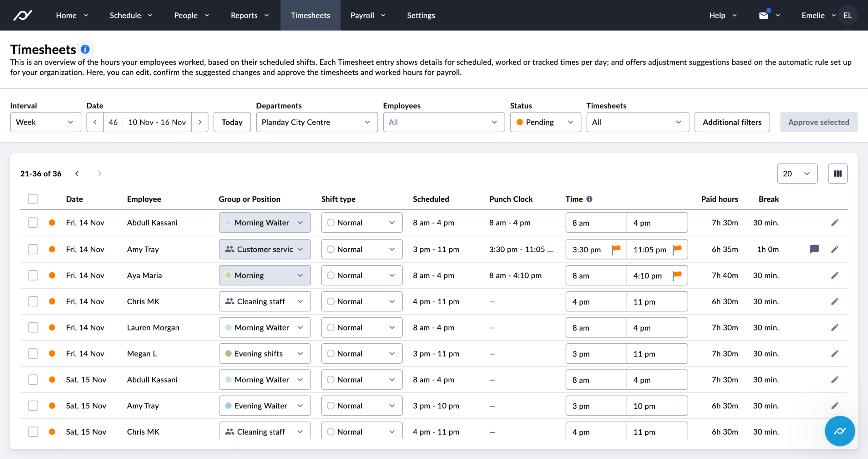This screenshot has height=459, width=868.
Task: Click the orange flag on 4:10 pm
Action: (677, 275)
